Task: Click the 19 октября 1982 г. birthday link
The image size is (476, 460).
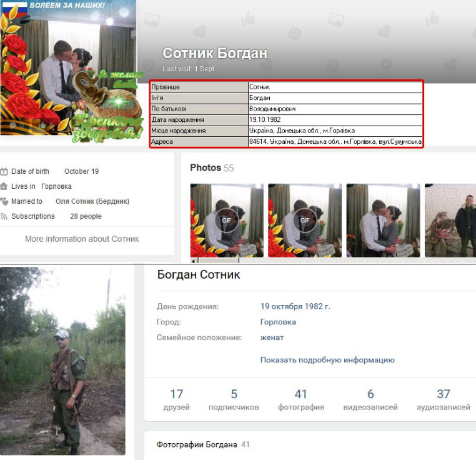Action: [x=295, y=306]
